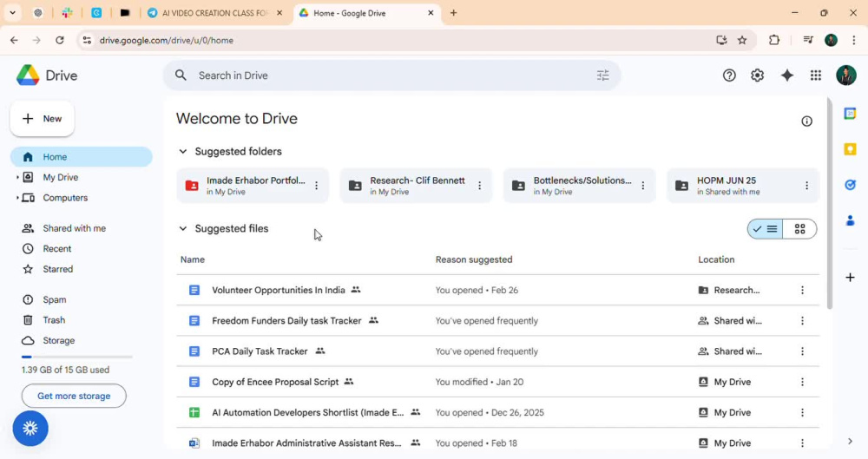The height and width of the screenshot is (459, 868).
Task: Open Bottlenecks/Solutions suggested folder
Action: (x=579, y=186)
